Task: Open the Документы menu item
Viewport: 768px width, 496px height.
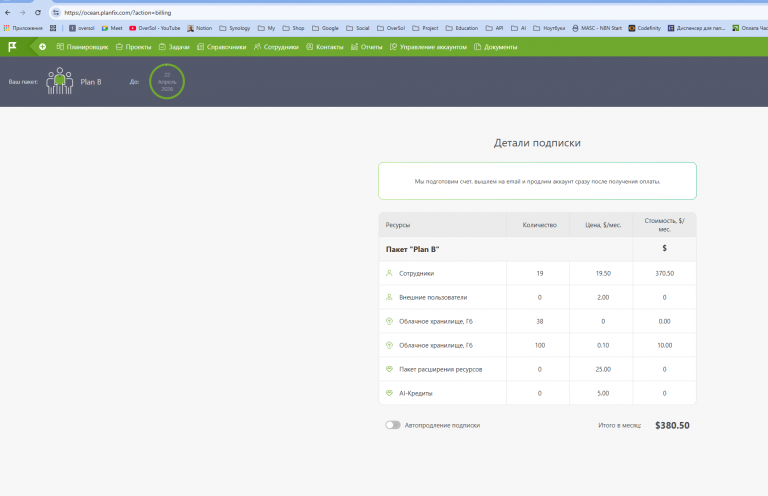Action: click(x=496, y=47)
